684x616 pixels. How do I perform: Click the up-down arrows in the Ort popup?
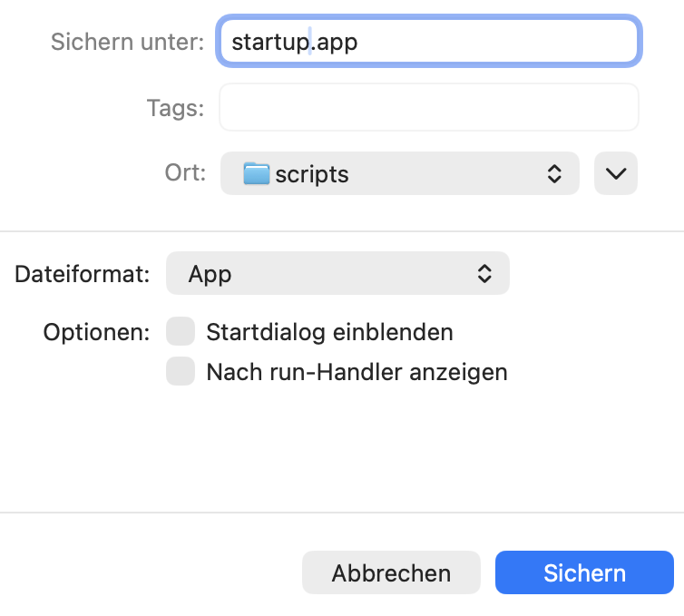[x=554, y=173]
